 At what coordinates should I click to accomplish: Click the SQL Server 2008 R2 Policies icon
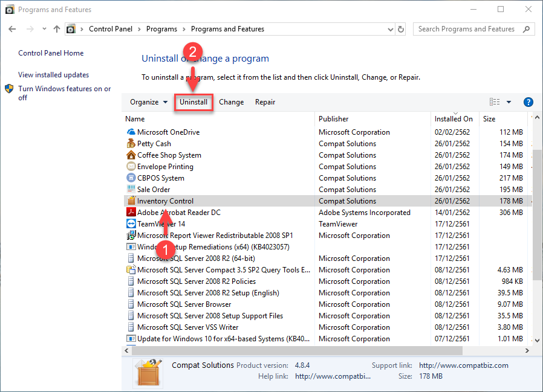point(131,281)
